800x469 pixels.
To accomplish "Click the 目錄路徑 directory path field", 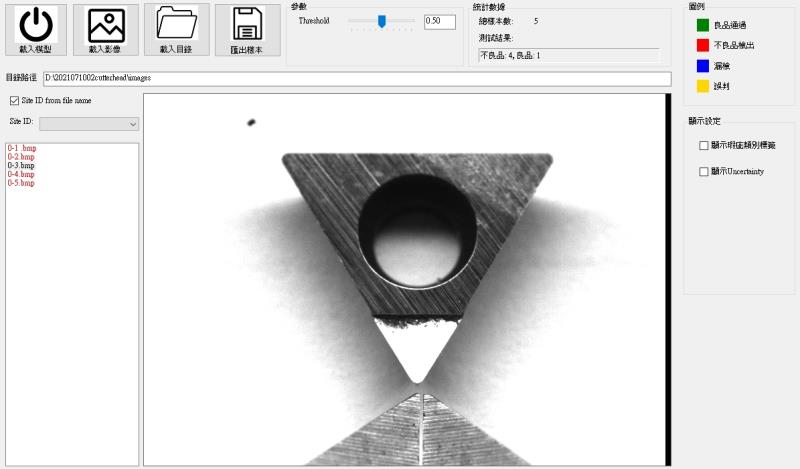I will (356, 78).
